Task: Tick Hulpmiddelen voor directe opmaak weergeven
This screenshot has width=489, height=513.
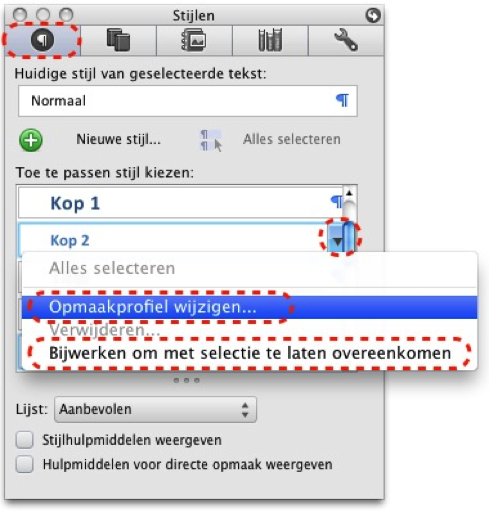Action: point(25,464)
